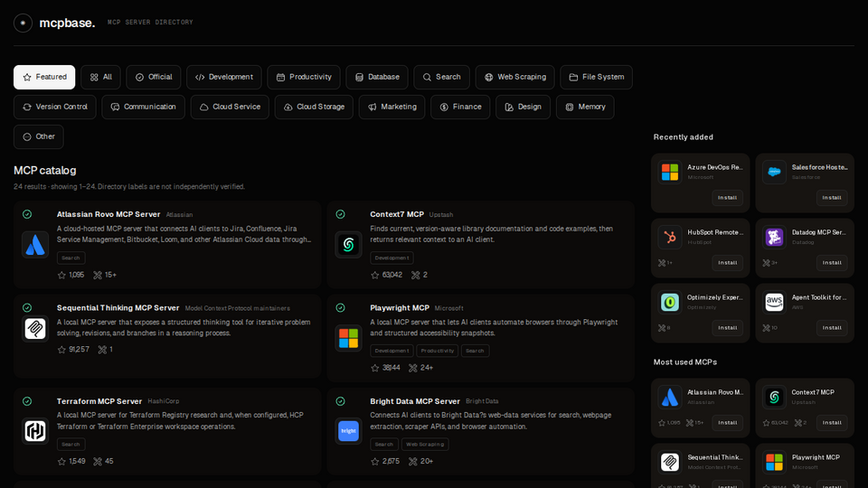Select the Featured category filter
Viewport: 868px width, 488px height.
pos(44,78)
